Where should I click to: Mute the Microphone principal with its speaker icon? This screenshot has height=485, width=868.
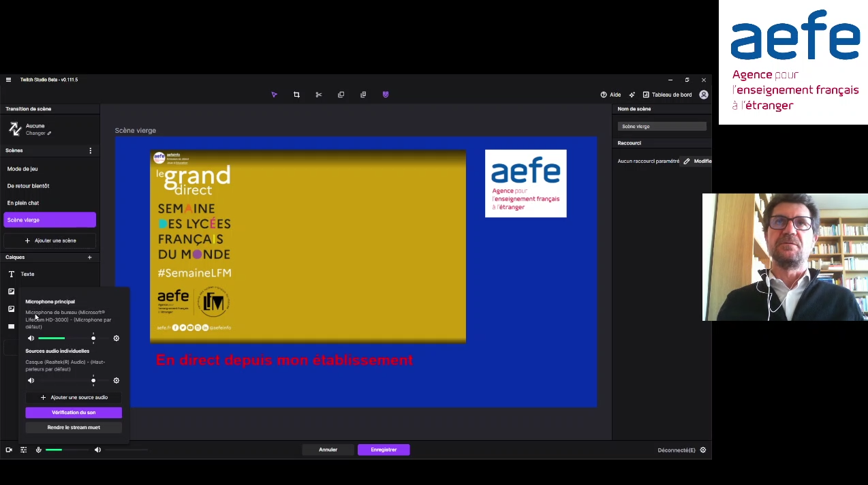tap(31, 338)
